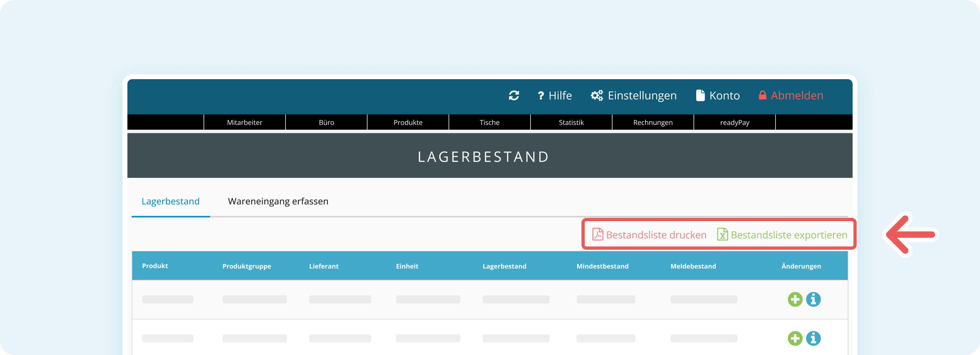Click the Excel icon for Bestandsliste exportieren
This screenshot has width=980, height=355.
tap(722, 234)
